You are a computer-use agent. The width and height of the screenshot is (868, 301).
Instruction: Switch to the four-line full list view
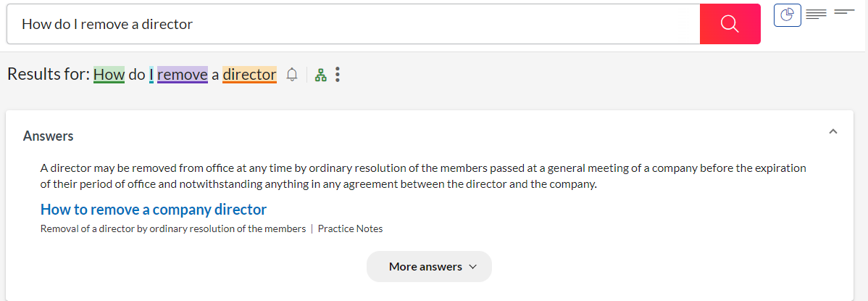pos(817,15)
